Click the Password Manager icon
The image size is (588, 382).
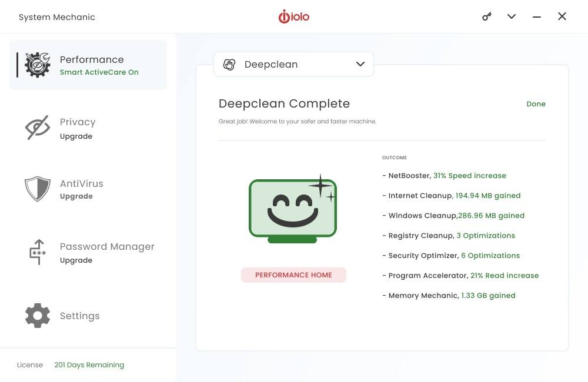pos(38,252)
